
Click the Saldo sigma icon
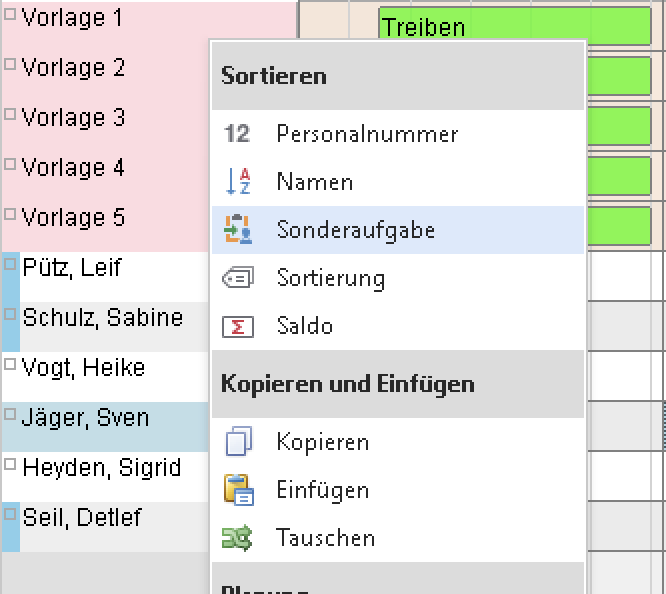tap(238, 326)
